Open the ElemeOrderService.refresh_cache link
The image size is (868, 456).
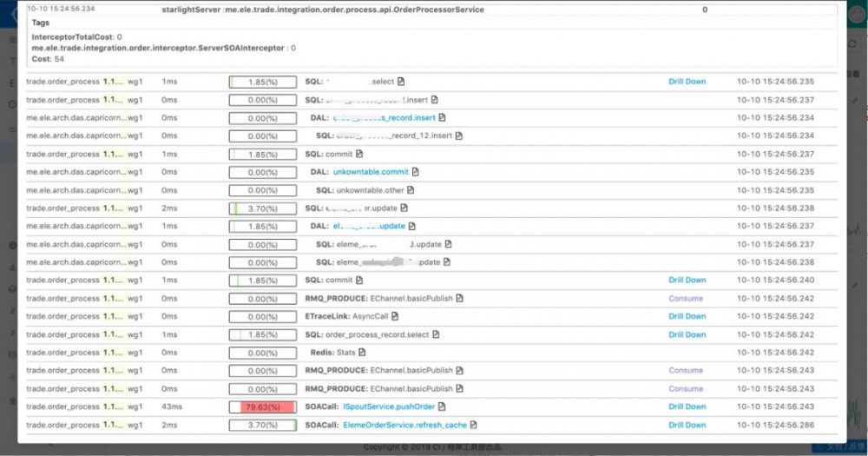404,425
